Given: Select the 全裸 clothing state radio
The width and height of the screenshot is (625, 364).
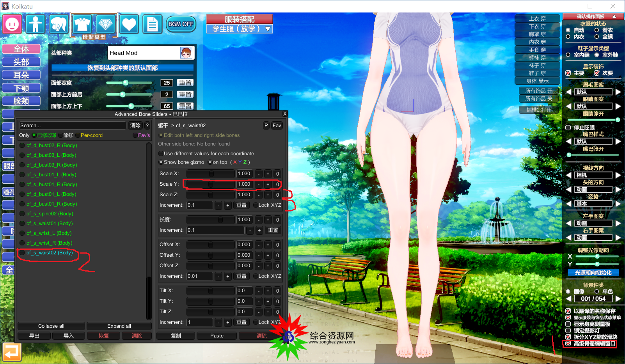Looking at the screenshot, I should 597,37.
